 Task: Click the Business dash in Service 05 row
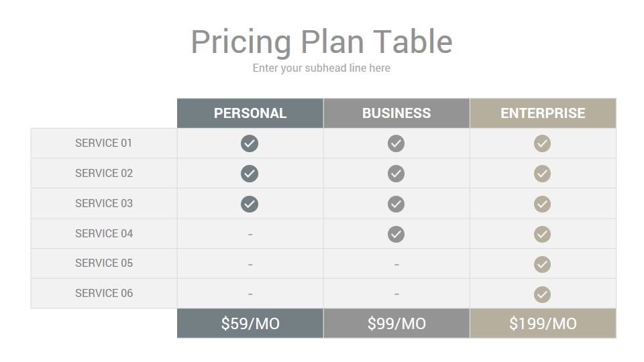coord(396,265)
